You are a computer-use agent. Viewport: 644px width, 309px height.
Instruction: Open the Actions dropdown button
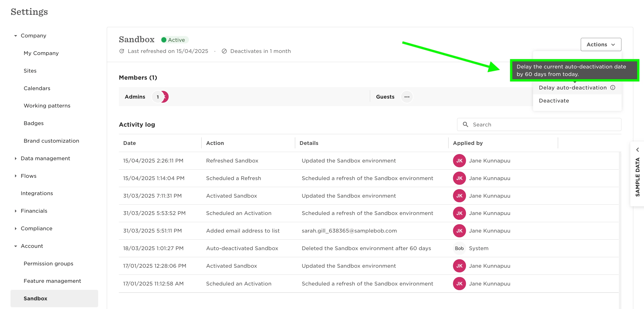click(601, 45)
